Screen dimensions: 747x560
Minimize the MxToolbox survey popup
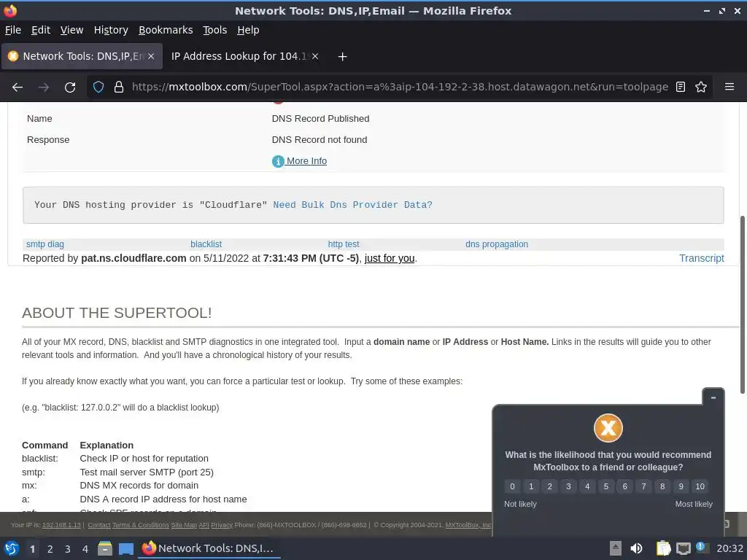(713, 397)
